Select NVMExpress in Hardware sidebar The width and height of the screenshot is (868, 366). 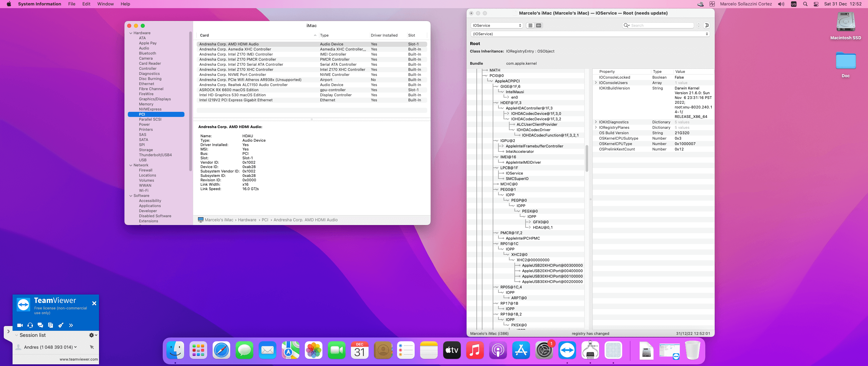coord(150,109)
